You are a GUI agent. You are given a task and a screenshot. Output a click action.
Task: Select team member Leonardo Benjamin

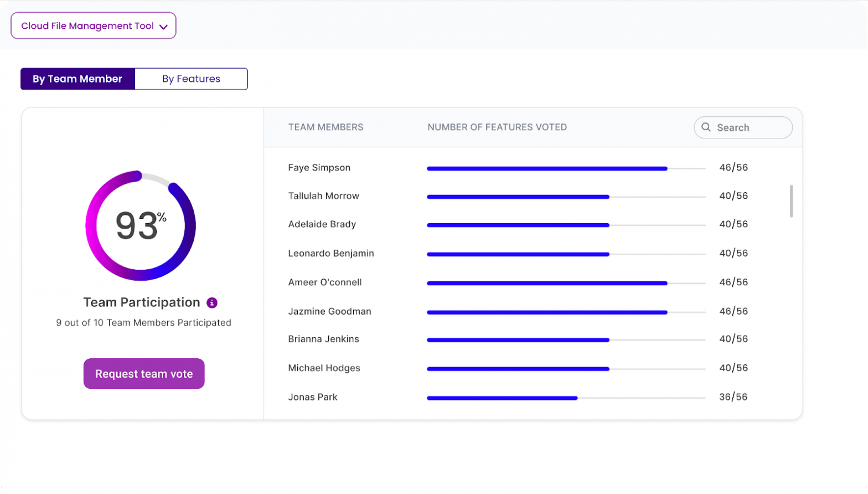(x=330, y=253)
